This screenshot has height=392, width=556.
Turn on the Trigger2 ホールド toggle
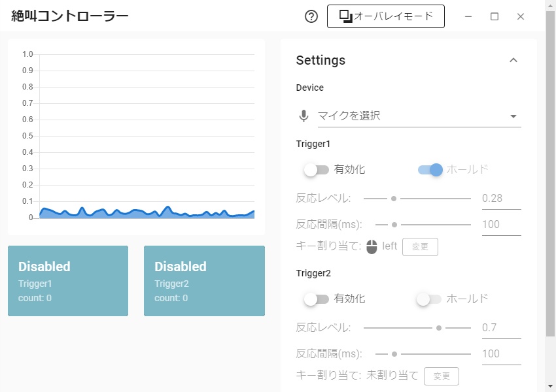pyautogui.click(x=431, y=299)
